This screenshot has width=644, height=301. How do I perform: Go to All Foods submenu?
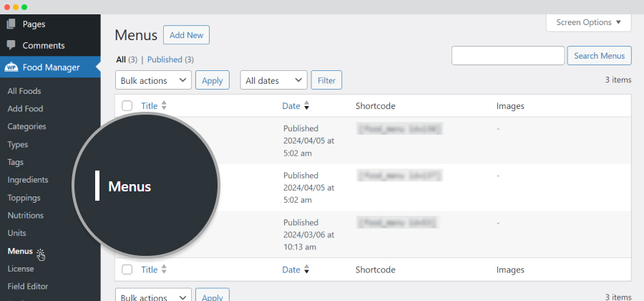click(24, 91)
